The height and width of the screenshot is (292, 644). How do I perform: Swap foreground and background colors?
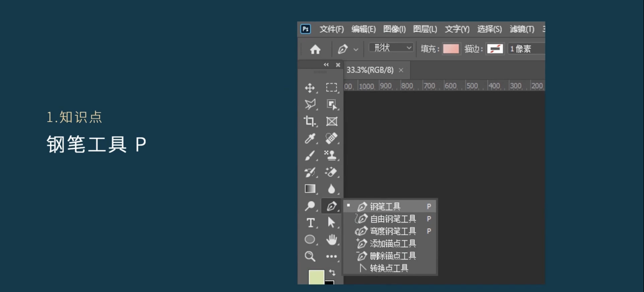(332, 272)
